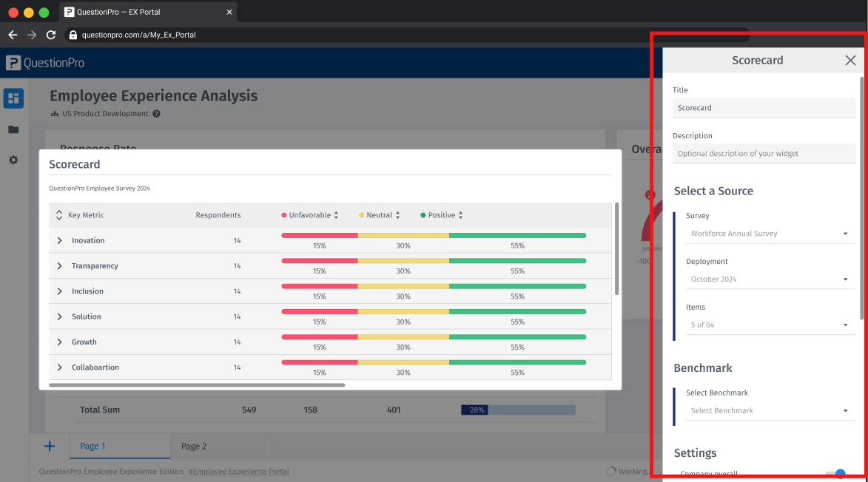
Task: Open the settings gear in left sidebar
Action: [13, 160]
